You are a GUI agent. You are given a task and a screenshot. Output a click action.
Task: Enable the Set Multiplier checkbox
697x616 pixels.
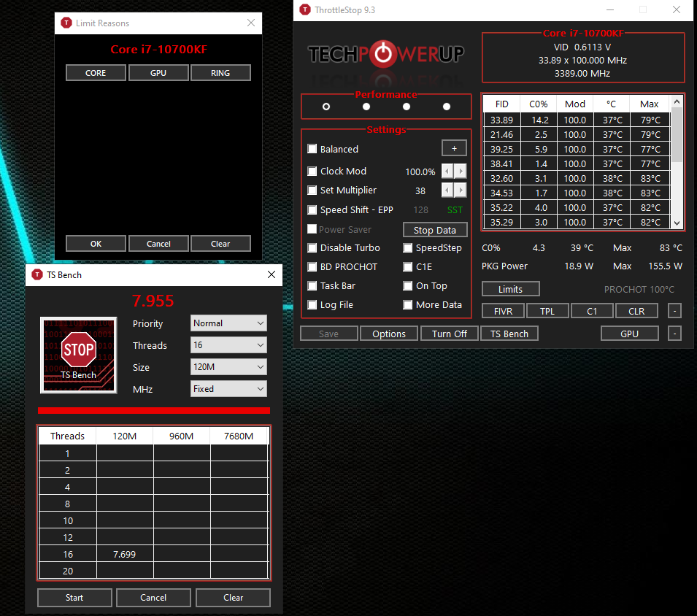312,190
